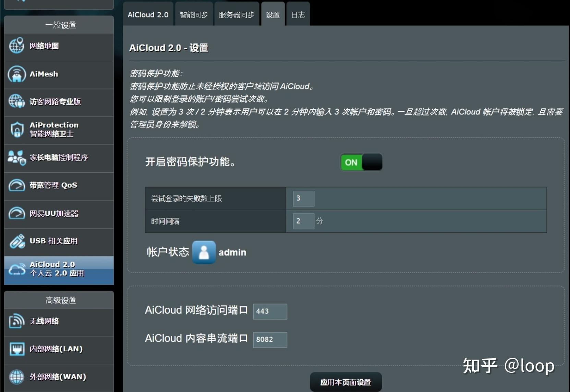Screen dimensions: 570x392
Task: Click the 外部网路(WAN) globe icon
Action: [x=16, y=376]
